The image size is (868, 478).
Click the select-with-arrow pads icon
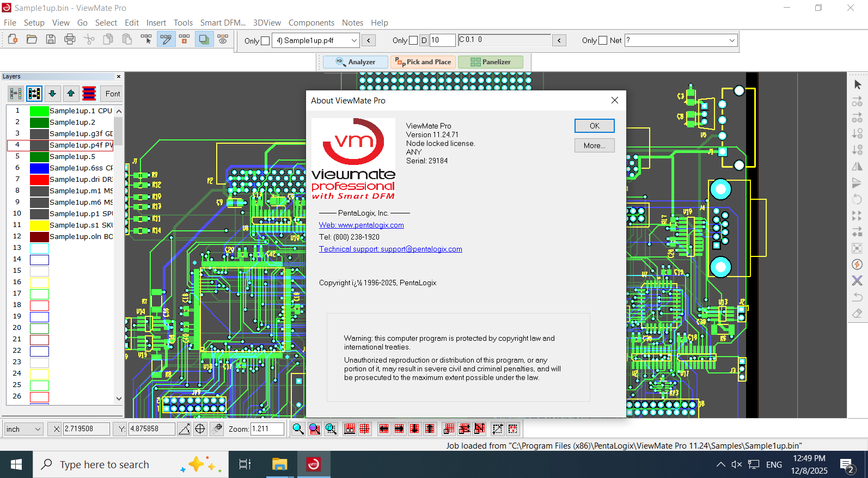(x=146, y=39)
